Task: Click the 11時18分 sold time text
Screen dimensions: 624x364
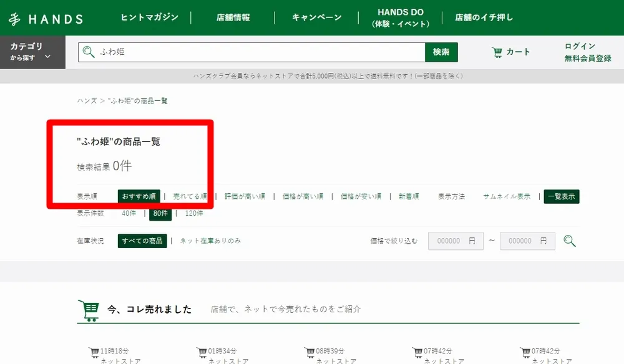Action: point(114,352)
